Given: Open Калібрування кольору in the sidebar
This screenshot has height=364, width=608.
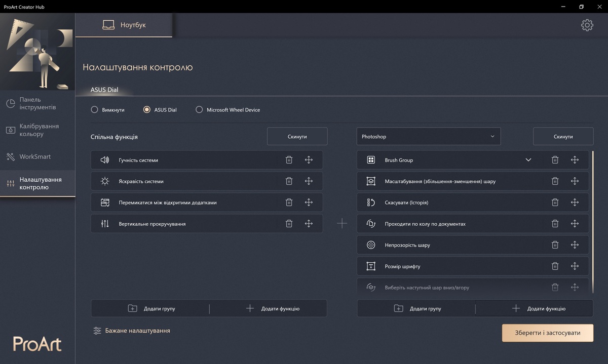Looking at the screenshot, I should click(37, 130).
